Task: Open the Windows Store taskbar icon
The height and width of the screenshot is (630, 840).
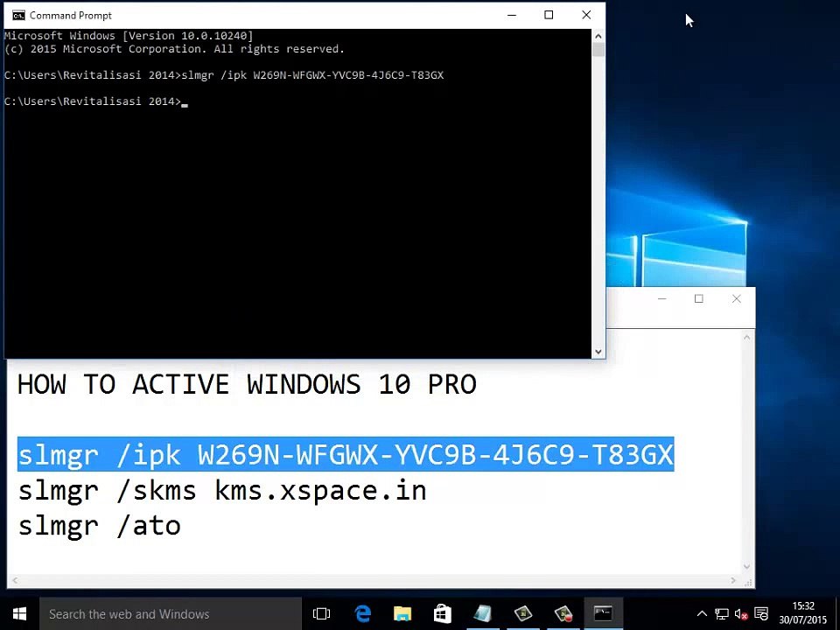Action: point(443,614)
